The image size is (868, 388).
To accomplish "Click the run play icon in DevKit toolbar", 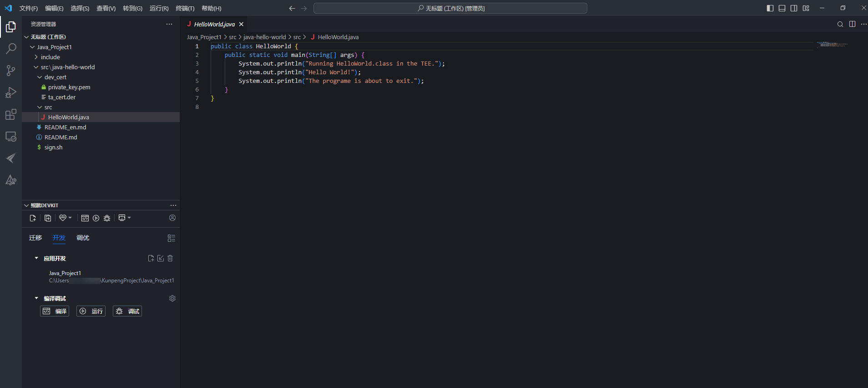I will tap(96, 218).
